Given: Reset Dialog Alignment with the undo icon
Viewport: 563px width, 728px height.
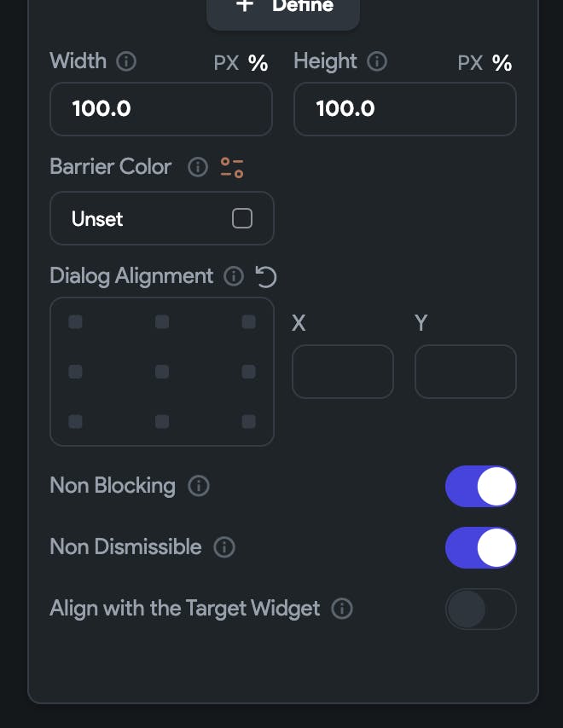Looking at the screenshot, I should pos(266,277).
